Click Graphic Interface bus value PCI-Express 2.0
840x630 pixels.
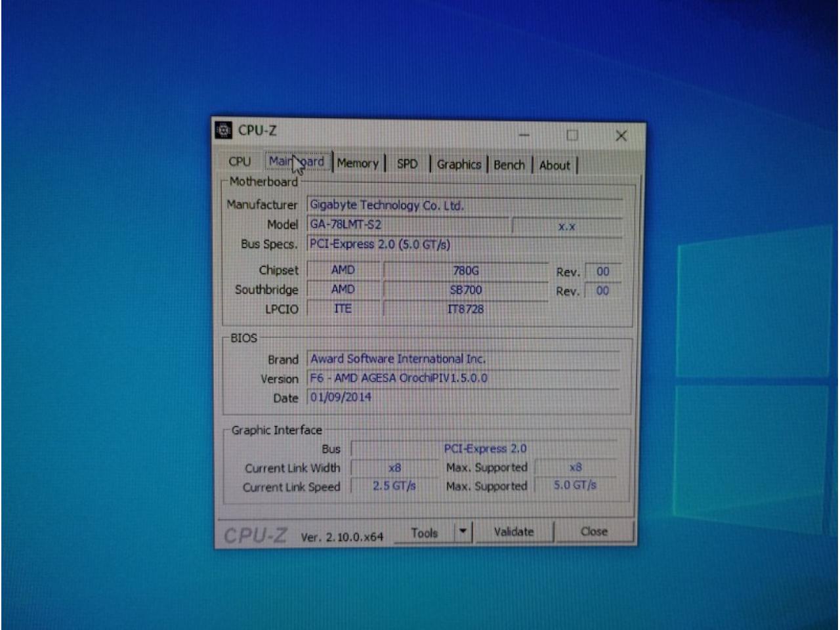point(484,449)
